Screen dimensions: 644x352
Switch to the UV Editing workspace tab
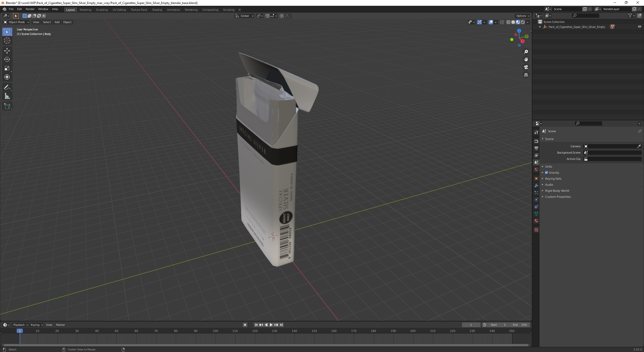pyautogui.click(x=119, y=10)
